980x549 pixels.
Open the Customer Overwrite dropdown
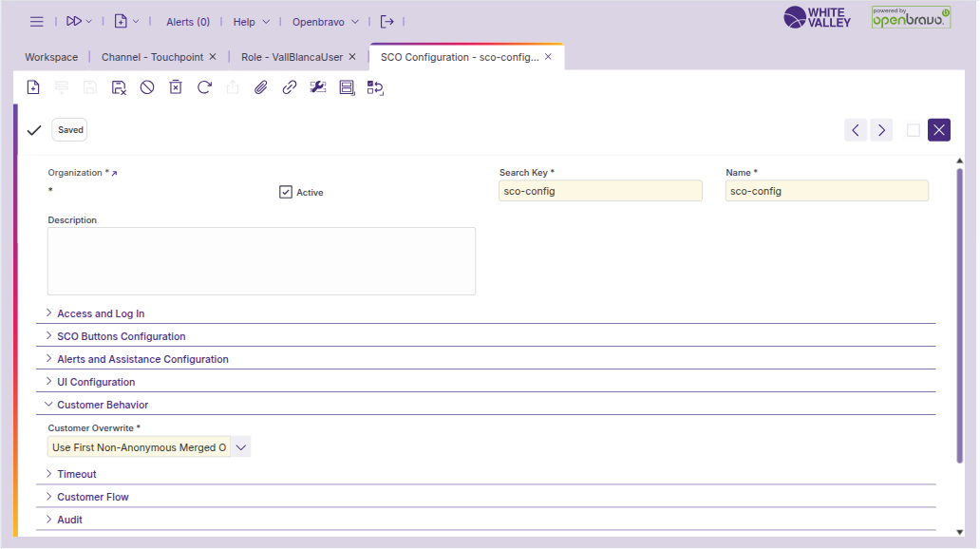(241, 447)
